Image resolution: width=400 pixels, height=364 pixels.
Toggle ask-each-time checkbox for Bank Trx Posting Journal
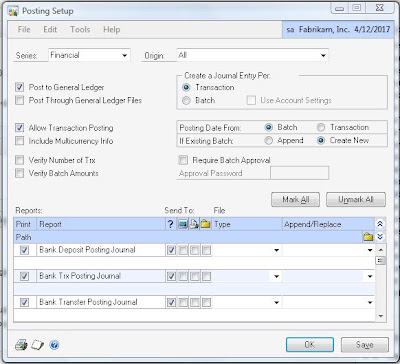click(x=171, y=276)
